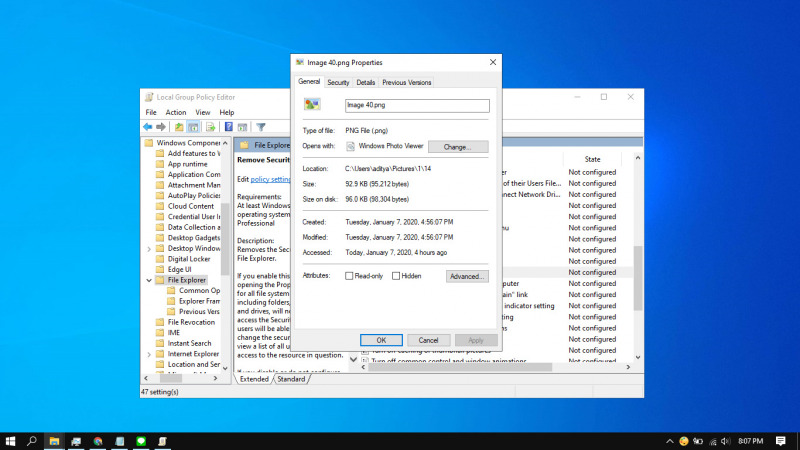Expand the Desktop Window tree node
Image resolution: width=800 pixels, height=450 pixels.
pos(149,249)
